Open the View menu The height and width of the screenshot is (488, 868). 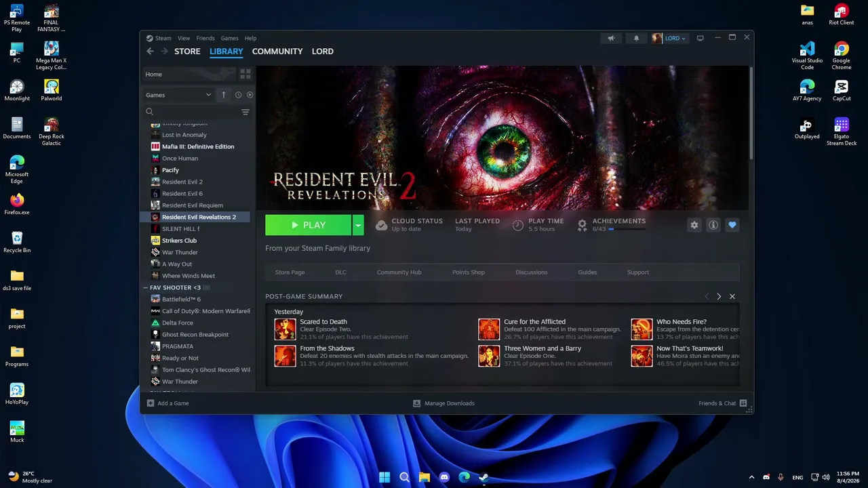coord(184,39)
